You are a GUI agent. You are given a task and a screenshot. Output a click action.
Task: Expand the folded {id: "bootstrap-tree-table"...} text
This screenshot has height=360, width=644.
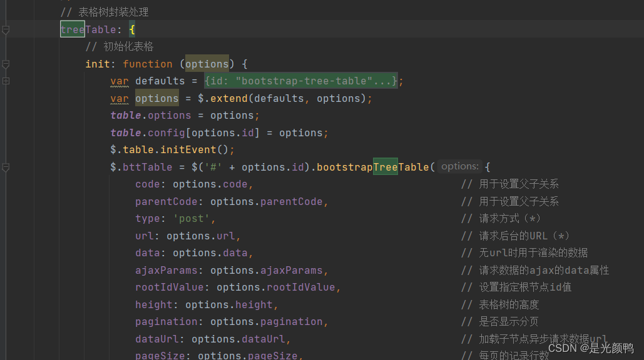(x=301, y=81)
